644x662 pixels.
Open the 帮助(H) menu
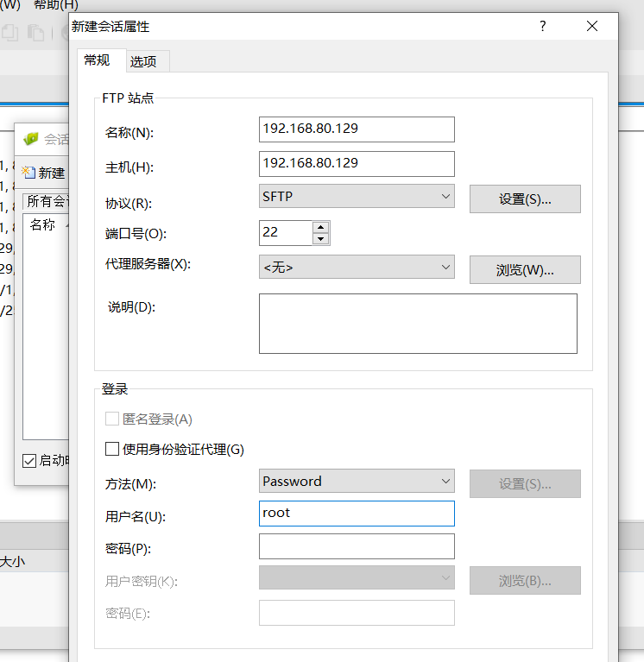coord(56,5)
